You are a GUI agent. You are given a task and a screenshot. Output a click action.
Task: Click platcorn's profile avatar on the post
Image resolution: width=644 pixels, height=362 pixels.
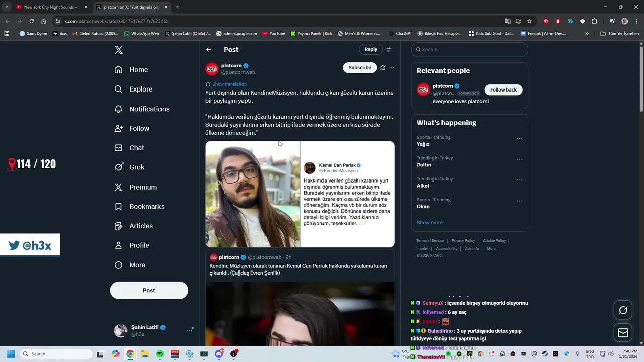[212, 69]
